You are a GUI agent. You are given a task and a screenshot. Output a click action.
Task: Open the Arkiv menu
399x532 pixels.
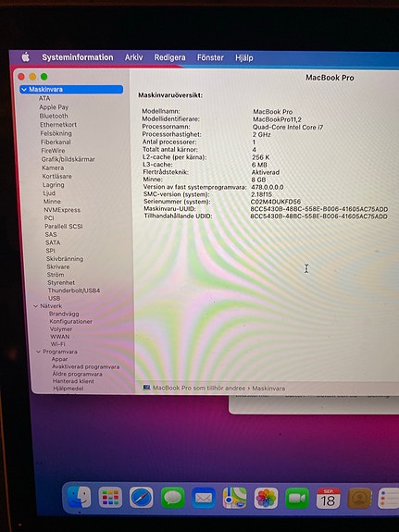point(134,57)
